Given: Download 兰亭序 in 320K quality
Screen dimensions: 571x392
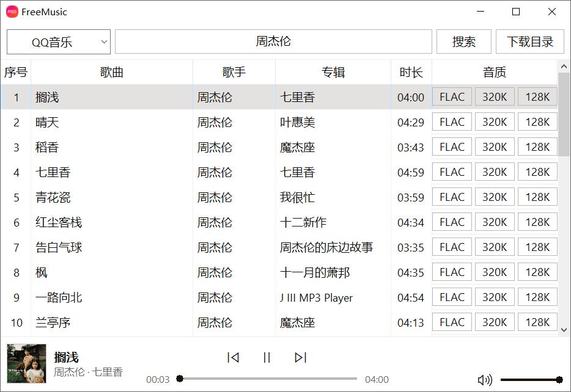Looking at the screenshot, I should click(x=495, y=322).
